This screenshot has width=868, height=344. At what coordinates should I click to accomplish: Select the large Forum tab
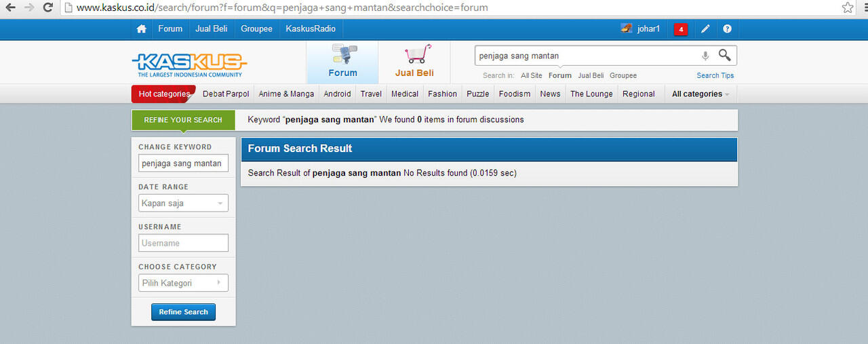click(x=342, y=62)
